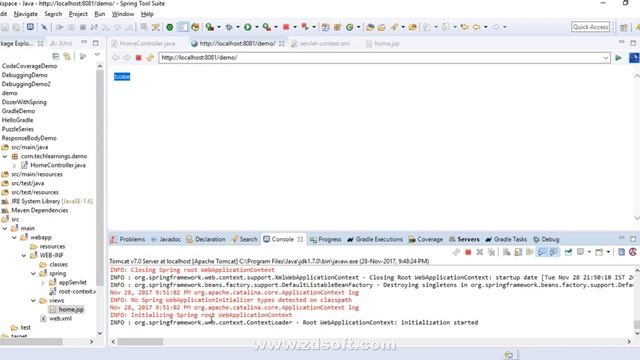Terminate the console process with red square
Image resolution: width=640 pixels, height=360 pixels.
468,252
